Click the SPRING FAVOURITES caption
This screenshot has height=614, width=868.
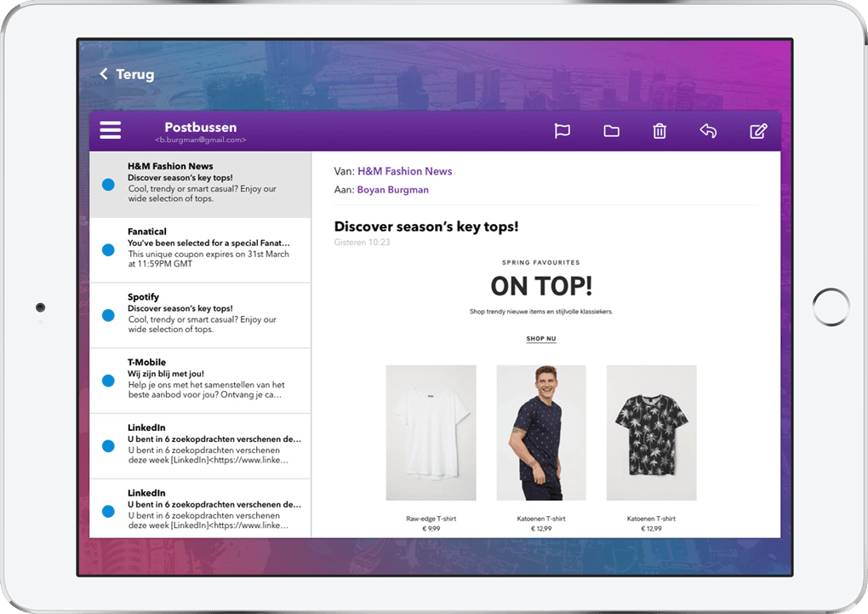coord(541,262)
